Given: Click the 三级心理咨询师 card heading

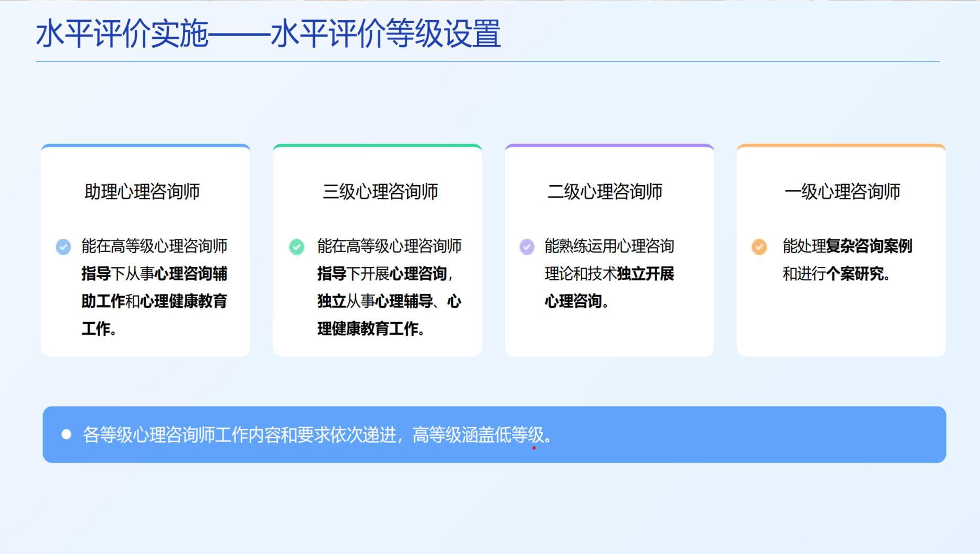Looking at the screenshot, I should pos(380,192).
